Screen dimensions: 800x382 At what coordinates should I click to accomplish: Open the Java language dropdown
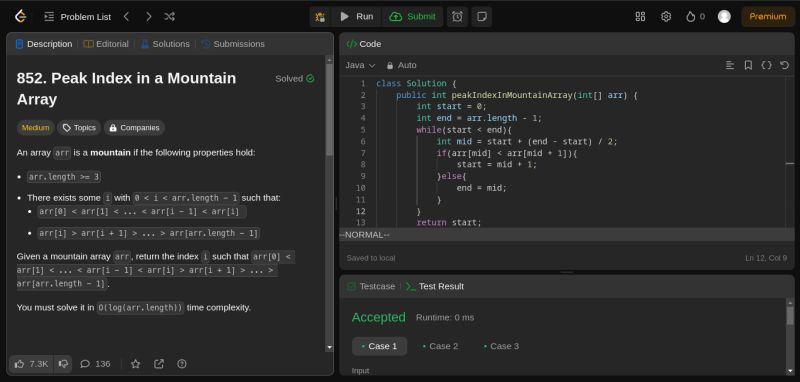[x=360, y=65]
